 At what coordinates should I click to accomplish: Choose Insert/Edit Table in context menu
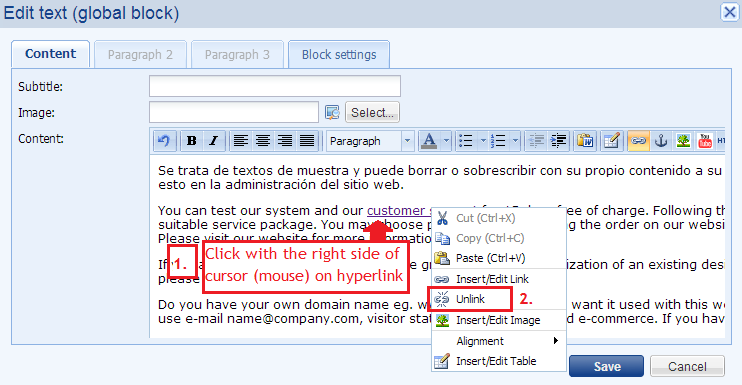click(499, 361)
